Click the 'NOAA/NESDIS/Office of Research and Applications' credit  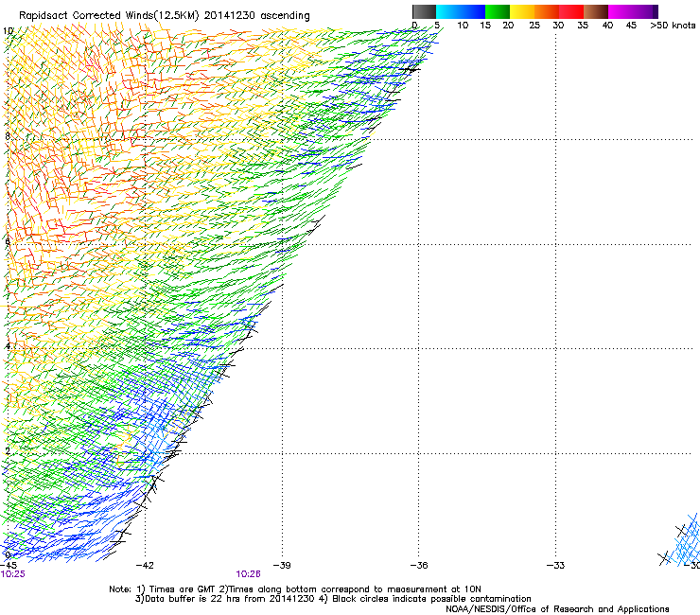click(557, 609)
